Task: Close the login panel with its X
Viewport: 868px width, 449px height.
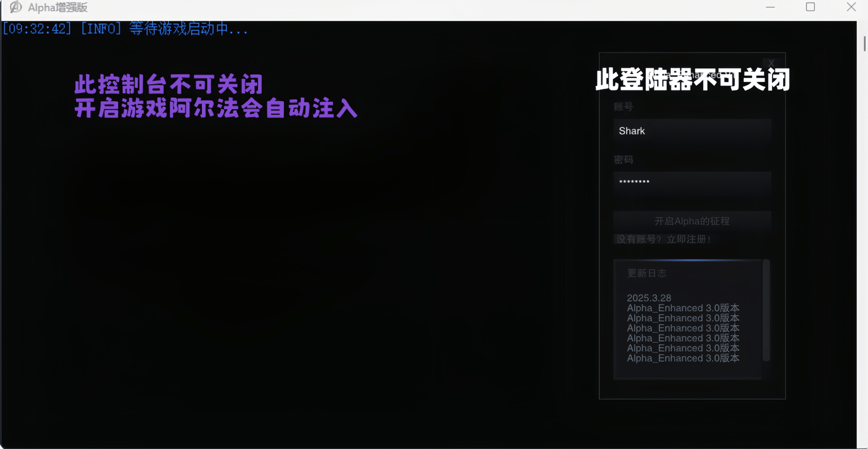Action: click(x=771, y=63)
